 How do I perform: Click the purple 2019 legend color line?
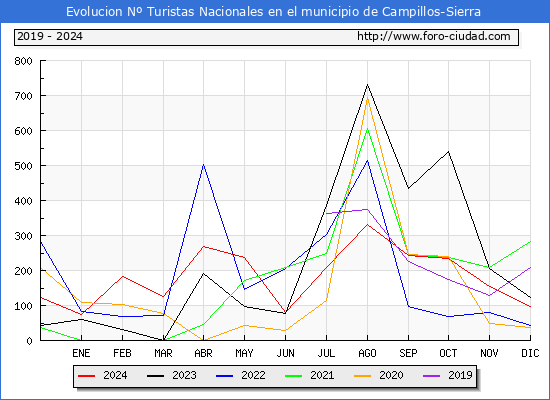click(x=432, y=376)
